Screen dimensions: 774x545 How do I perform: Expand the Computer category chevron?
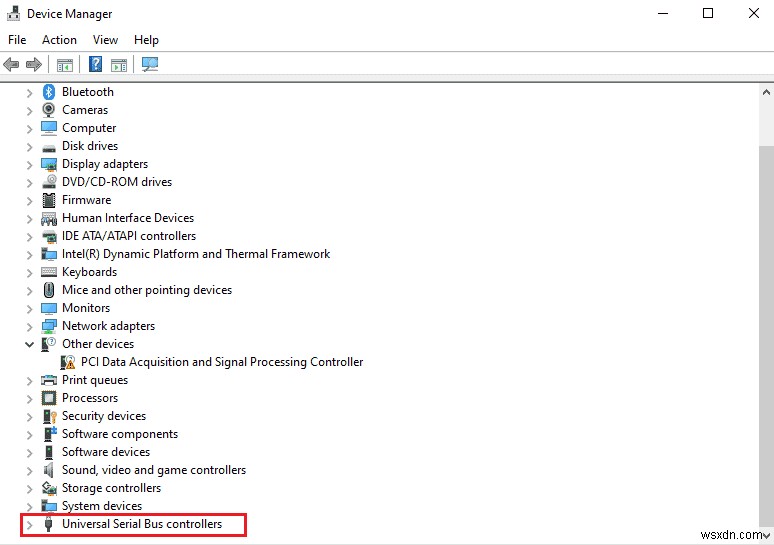click(x=29, y=129)
